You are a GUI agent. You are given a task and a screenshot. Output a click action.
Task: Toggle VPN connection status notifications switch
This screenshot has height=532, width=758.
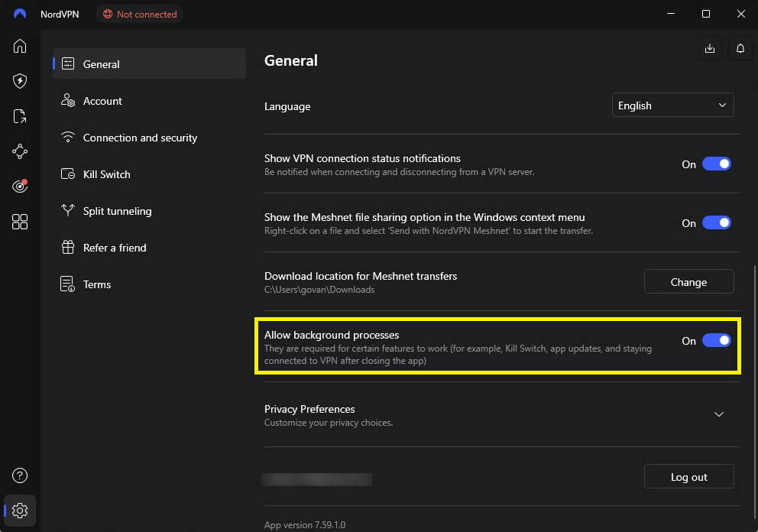point(717,164)
